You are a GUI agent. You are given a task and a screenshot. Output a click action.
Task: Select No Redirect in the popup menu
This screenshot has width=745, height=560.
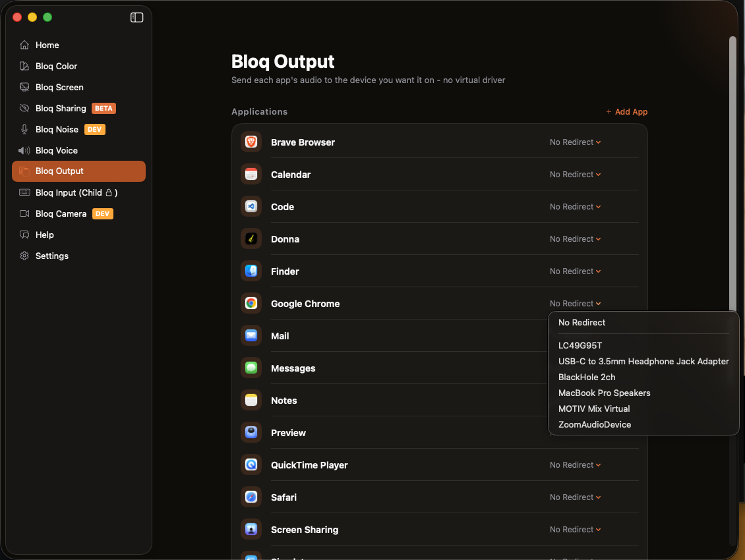coord(643,323)
